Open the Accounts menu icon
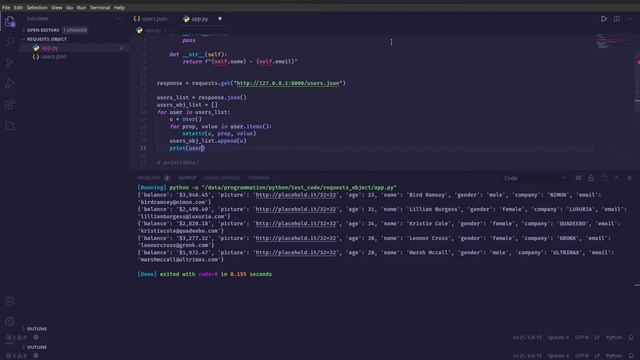Viewport: 640px width, 360px height. click(10, 301)
